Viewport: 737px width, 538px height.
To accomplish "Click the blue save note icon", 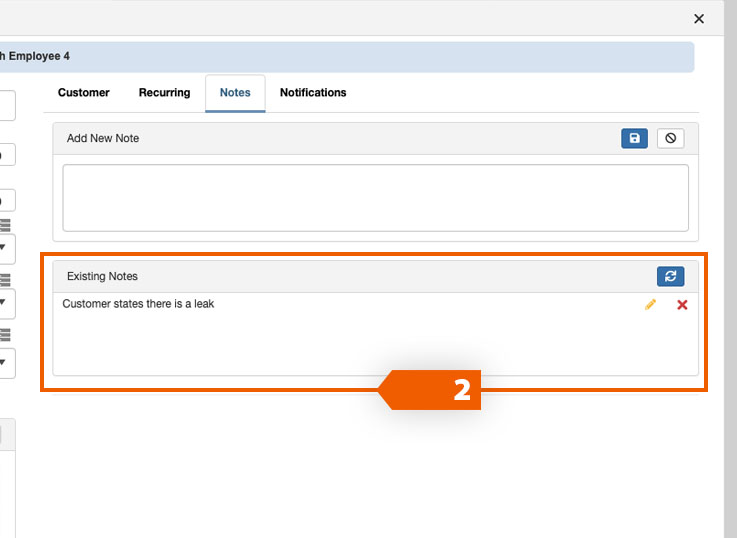I will [x=634, y=138].
